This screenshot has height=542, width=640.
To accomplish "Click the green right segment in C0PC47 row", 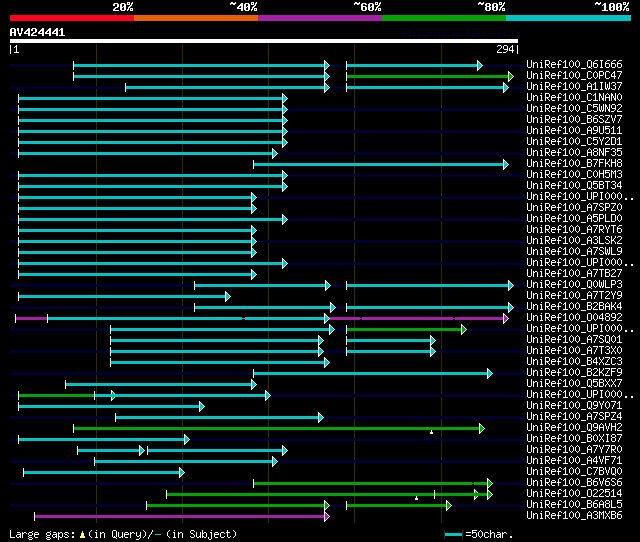I will click(x=430, y=76).
